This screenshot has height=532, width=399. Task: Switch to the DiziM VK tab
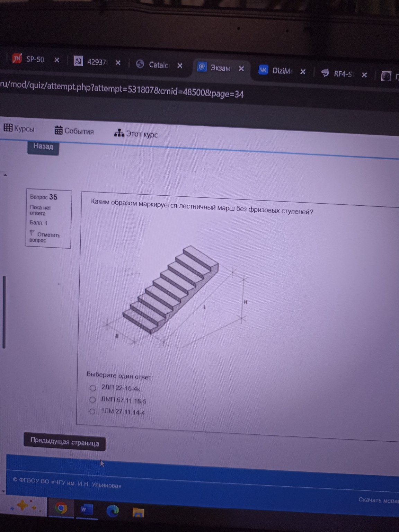coord(277,71)
